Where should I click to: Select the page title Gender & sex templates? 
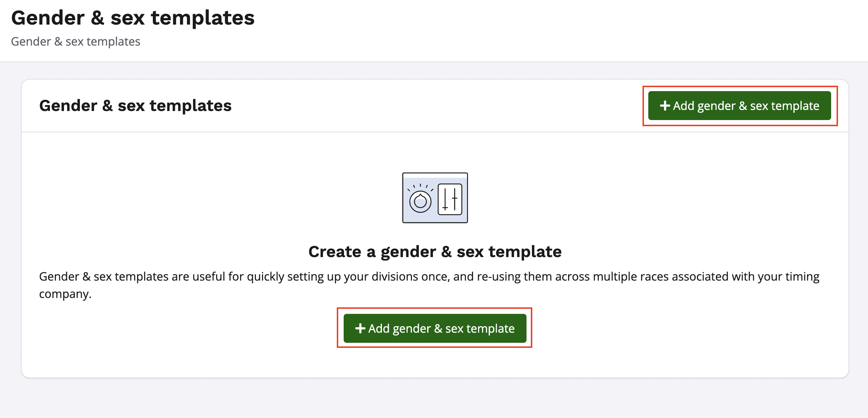coord(133,17)
